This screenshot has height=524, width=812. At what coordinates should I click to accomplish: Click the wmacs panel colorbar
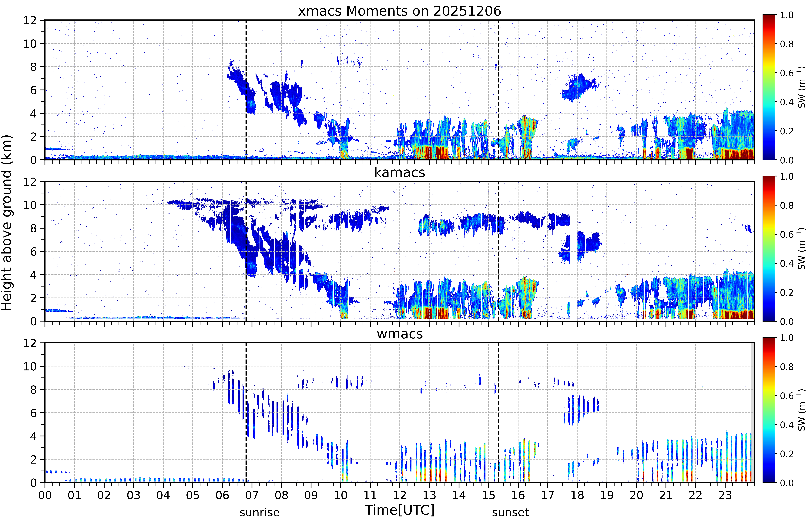pos(769,410)
